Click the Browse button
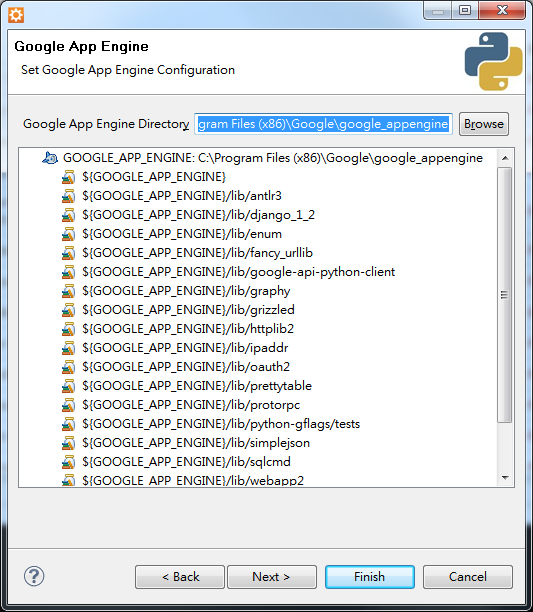This screenshot has height=612, width=533. pos(484,124)
